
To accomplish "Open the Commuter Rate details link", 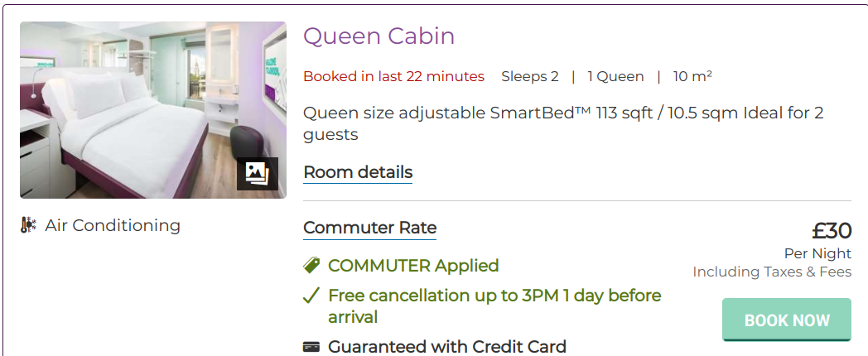I will (x=369, y=228).
